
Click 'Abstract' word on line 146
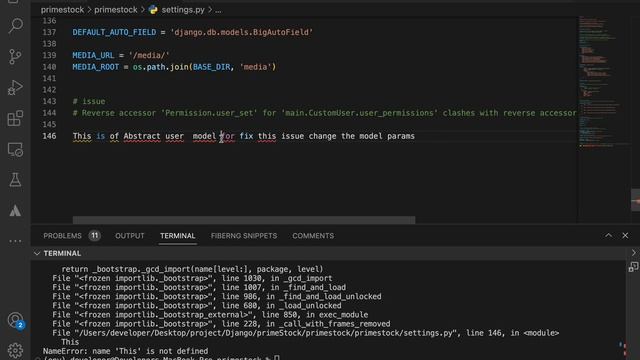142,136
